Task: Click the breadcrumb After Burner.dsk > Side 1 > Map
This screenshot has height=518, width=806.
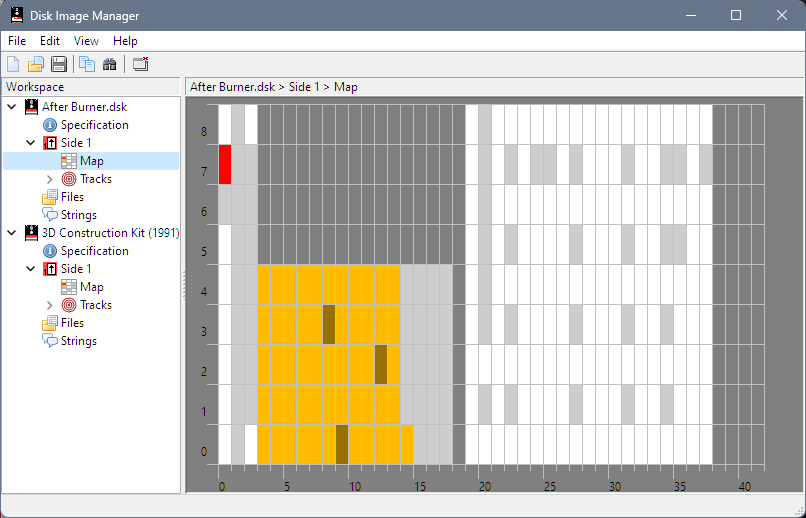Action: pos(273,87)
